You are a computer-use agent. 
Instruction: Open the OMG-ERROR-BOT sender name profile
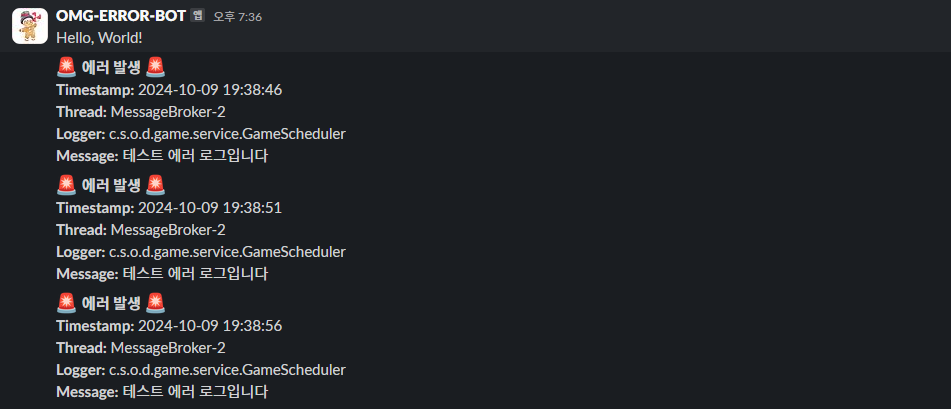tap(121, 16)
